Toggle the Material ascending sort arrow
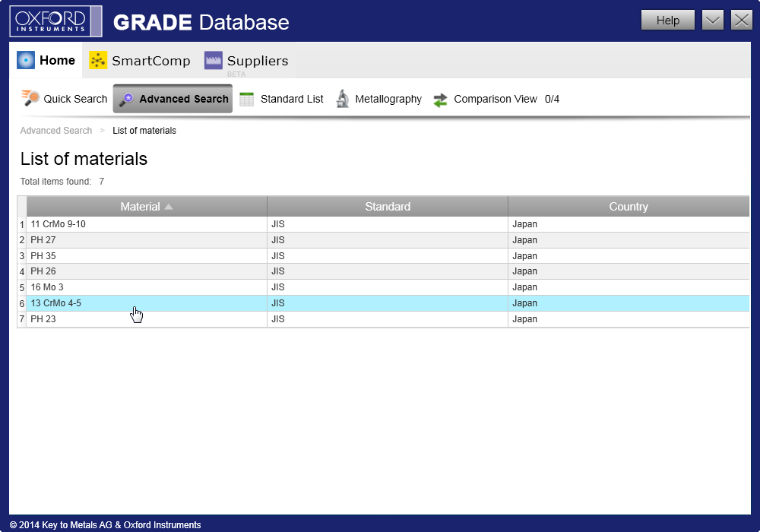 tap(169, 207)
